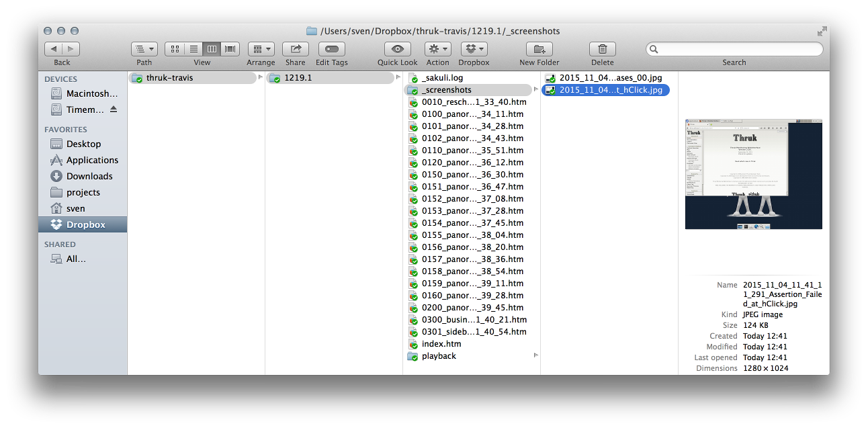Open the Path dropdown

pos(144,48)
